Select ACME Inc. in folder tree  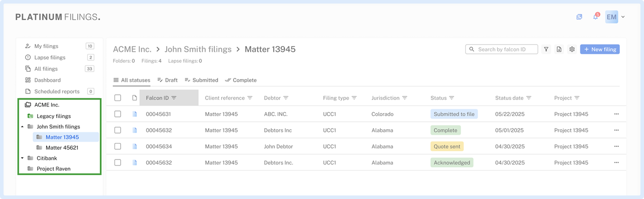tap(47, 105)
